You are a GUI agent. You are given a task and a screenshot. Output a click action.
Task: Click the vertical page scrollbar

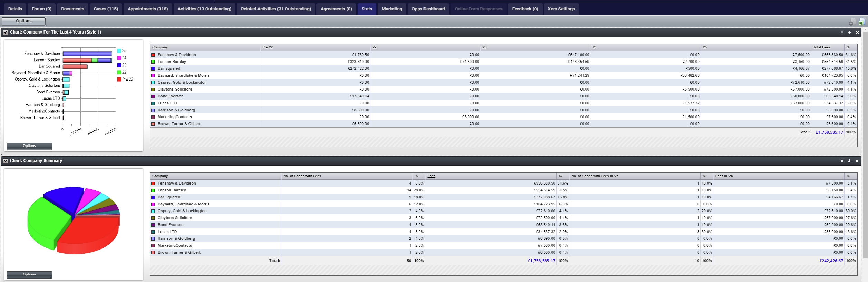click(x=865, y=145)
